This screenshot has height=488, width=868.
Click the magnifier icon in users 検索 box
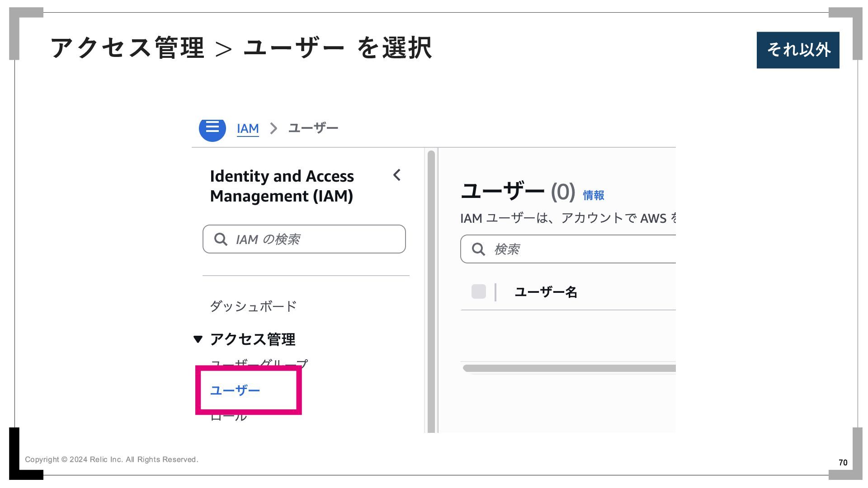point(478,249)
